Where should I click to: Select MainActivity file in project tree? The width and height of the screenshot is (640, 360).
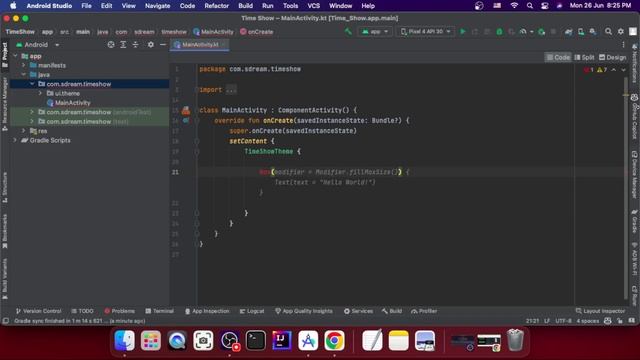(x=69, y=103)
